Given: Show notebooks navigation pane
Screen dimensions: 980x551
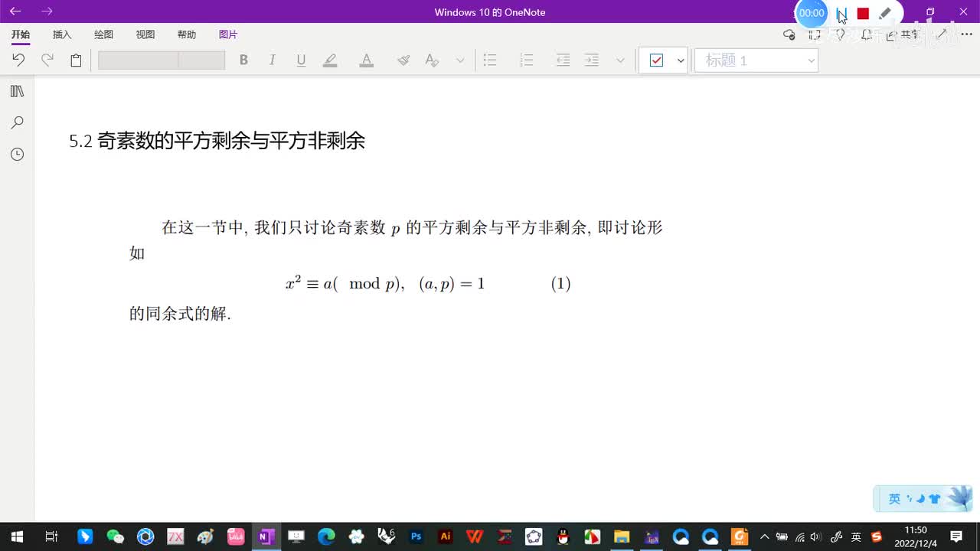Looking at the screenshot, I should click(17, 91).
